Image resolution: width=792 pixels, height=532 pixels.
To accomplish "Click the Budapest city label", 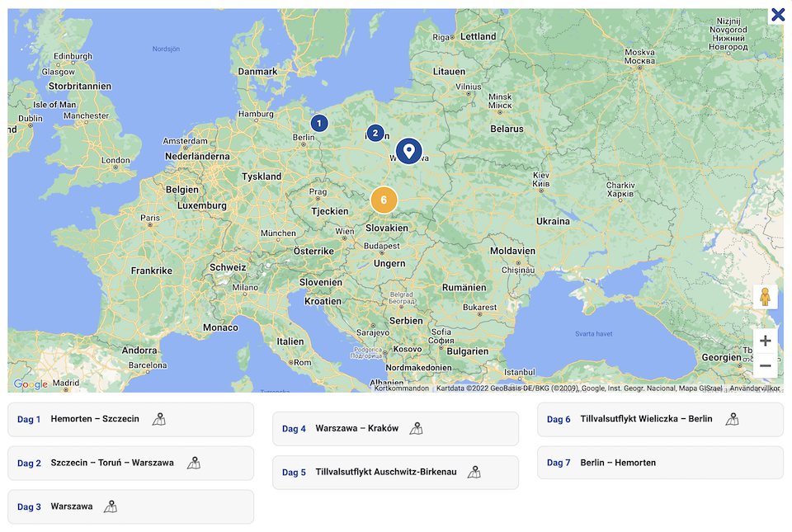I will coord(382,246).
